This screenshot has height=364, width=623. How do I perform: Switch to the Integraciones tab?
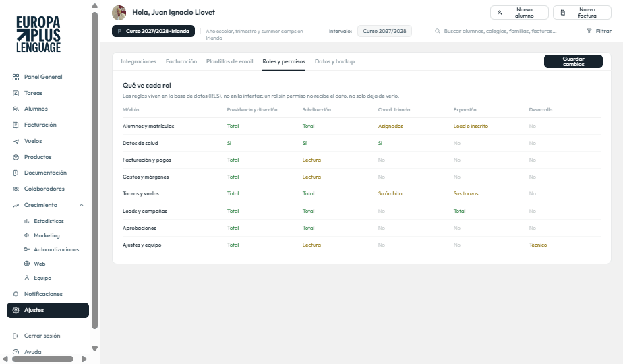click(138, 61)
